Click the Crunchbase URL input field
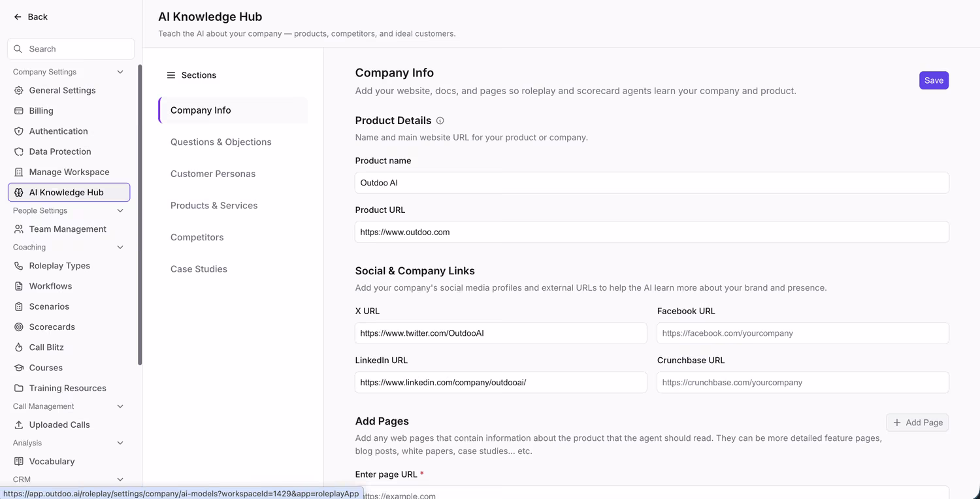 click(x=803, y=383)
